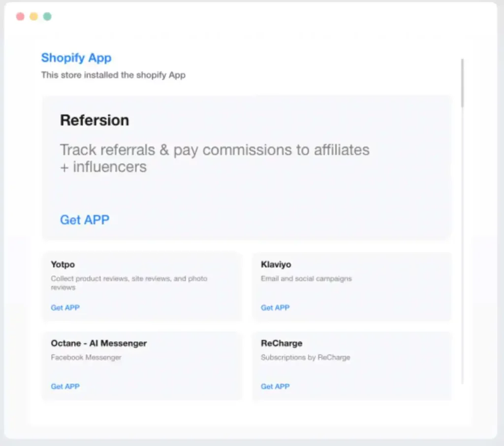Select the Refersion app title
Screen dimensions: 504x446
[x=94, y=120]
